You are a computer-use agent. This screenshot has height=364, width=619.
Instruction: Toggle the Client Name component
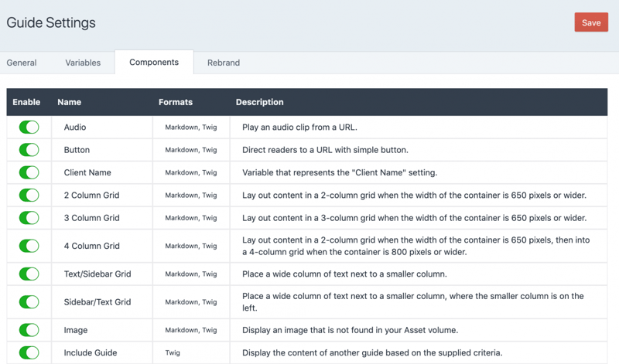29,172
